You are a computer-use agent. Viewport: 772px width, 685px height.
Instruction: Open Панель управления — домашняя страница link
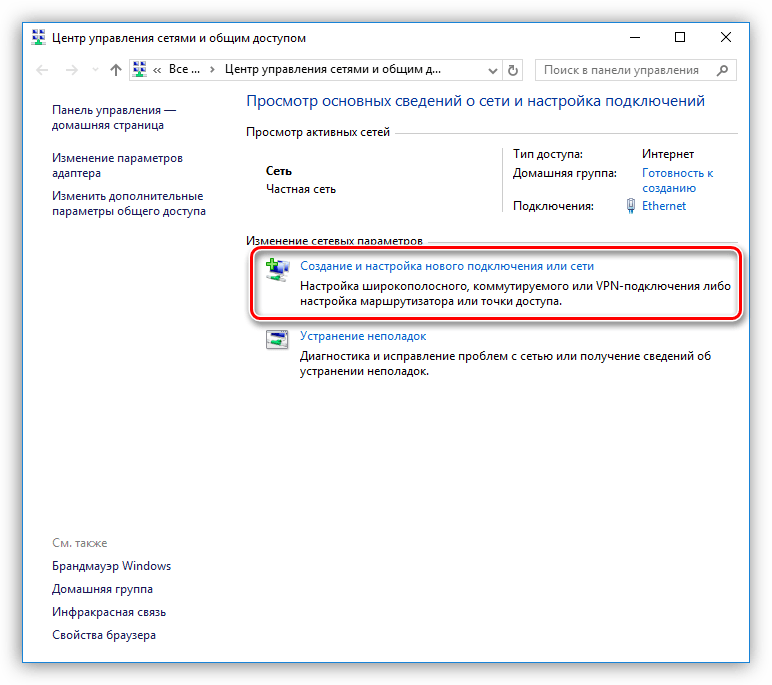[114, 117]
